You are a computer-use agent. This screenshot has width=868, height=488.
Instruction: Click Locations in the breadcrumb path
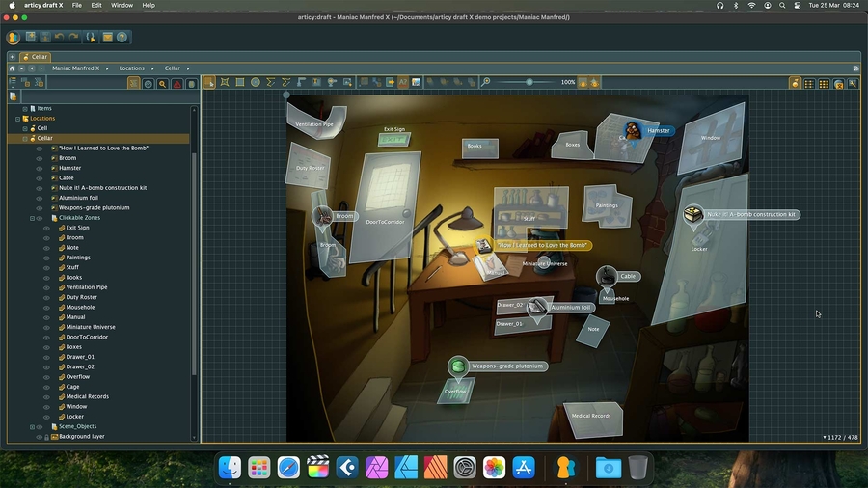[x=131, y=68]
